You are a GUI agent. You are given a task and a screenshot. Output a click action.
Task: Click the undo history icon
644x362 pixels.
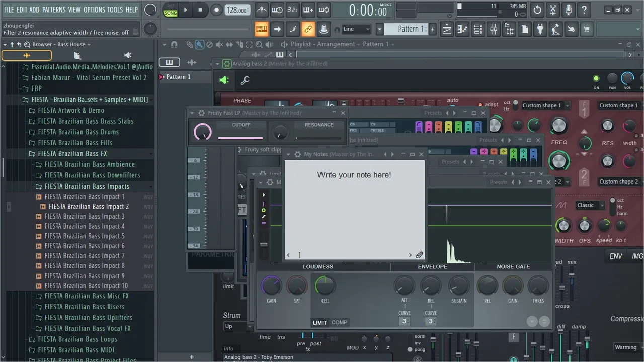point(537,10)
